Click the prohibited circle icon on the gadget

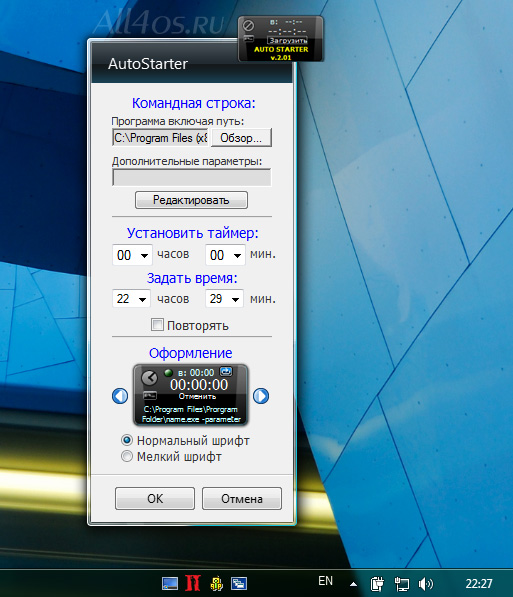[x=249, y=26]
